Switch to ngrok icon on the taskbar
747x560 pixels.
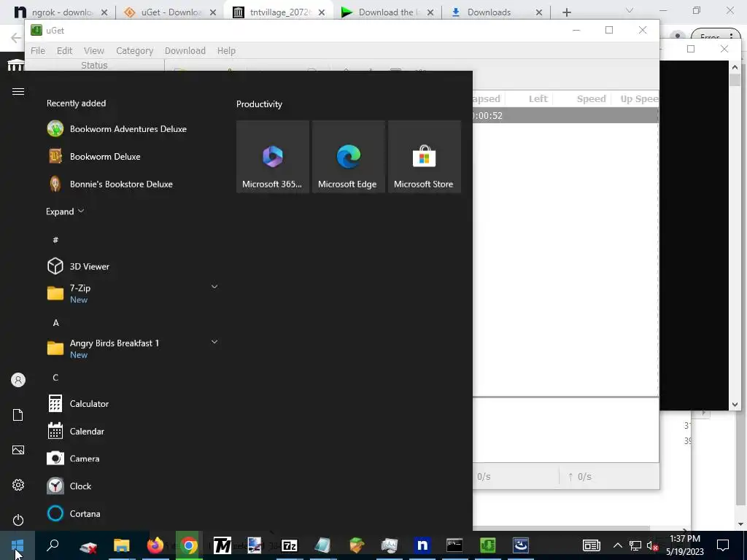point(422,545)
